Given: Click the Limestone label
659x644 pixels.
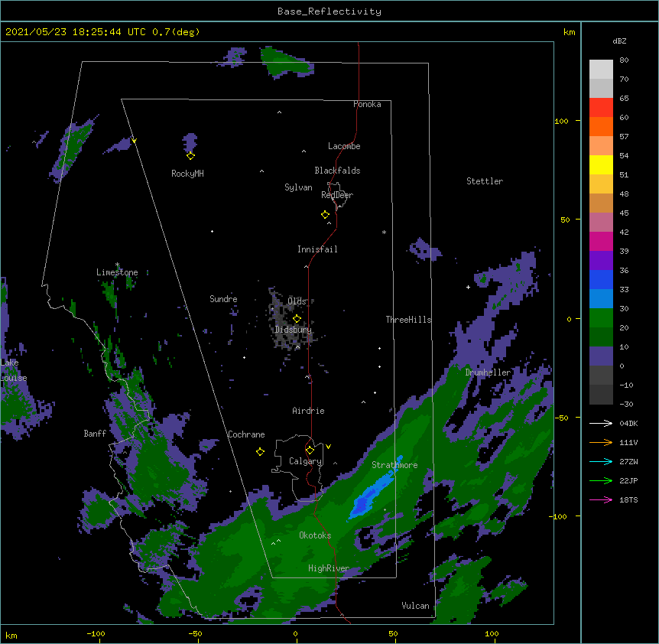Looking at the screenshot, I should tap(117, 272).
